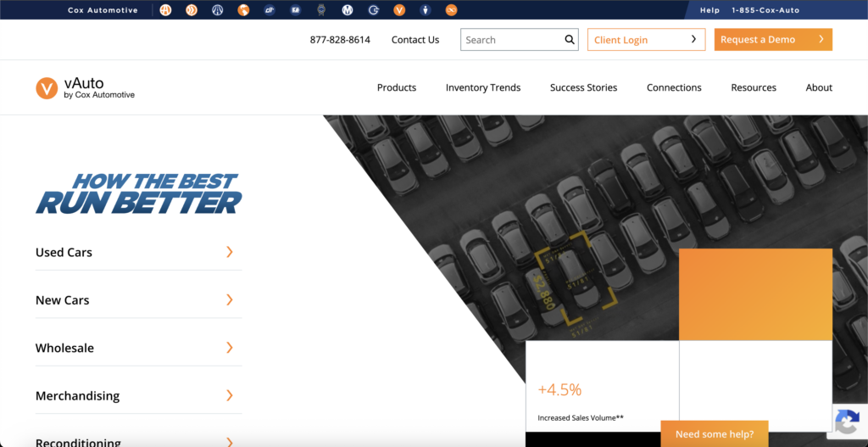Screen dimensions: 868x447
Task: Click the 'G' brand icon in top bar
Action: (x=374, y=10)
